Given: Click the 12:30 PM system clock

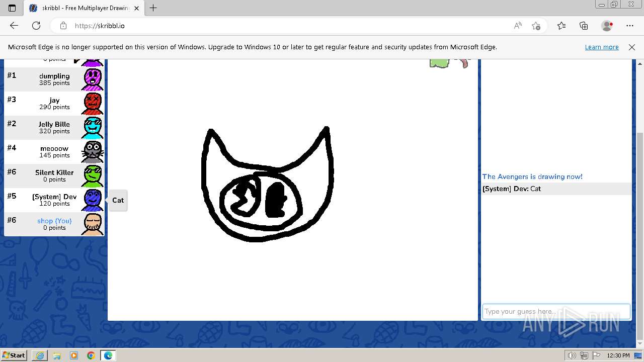Looking at the screenshot, I should (618, 355).
